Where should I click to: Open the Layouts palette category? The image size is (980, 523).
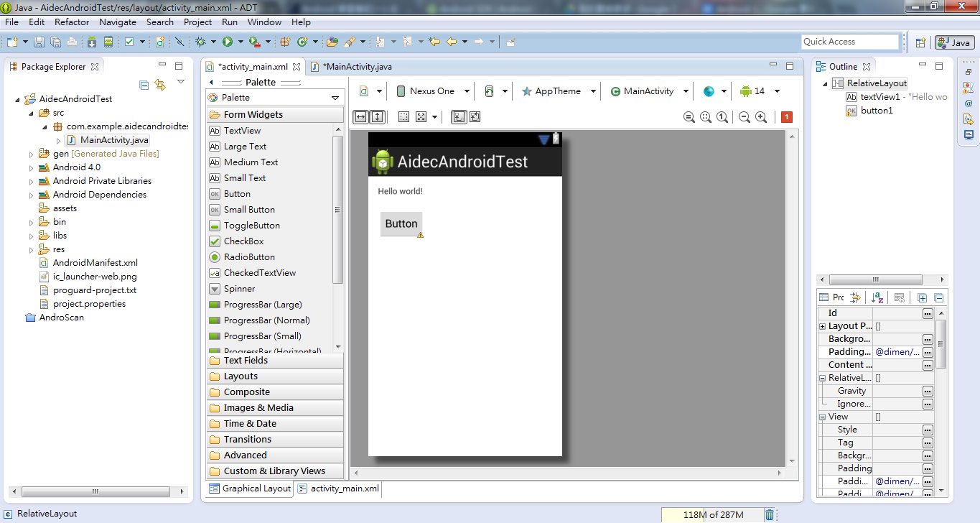pos(275,376)
